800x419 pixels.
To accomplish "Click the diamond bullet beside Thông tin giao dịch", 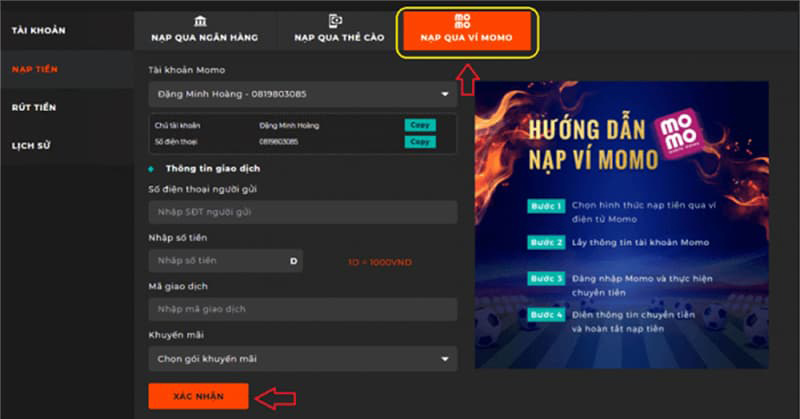I will pos(151,169).
